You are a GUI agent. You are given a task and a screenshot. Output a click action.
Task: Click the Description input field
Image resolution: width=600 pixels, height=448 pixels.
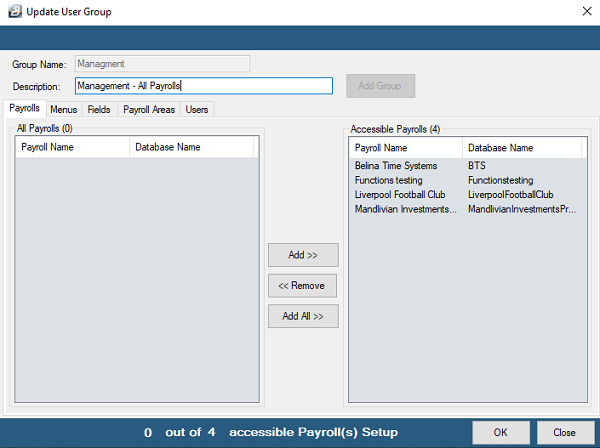click(204, 86)
